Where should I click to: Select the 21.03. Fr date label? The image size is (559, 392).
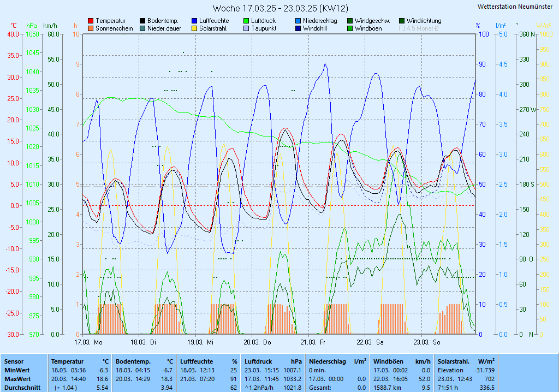tap(313, 342)
